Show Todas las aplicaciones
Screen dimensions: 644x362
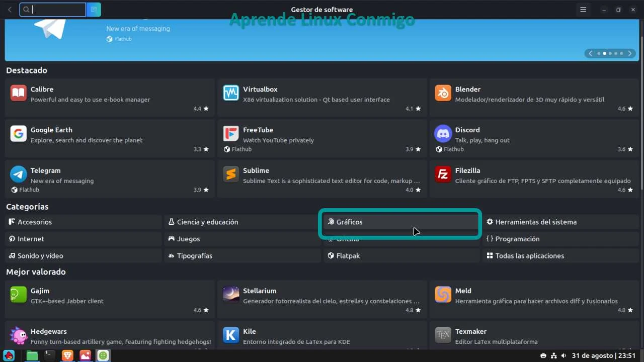[560, 256]
